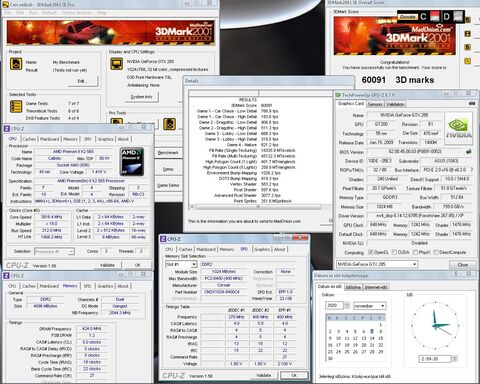Open the NVIDIA GeForce GTX 285 dropdown
Screen dimensions: 480x384
(377, 264)
